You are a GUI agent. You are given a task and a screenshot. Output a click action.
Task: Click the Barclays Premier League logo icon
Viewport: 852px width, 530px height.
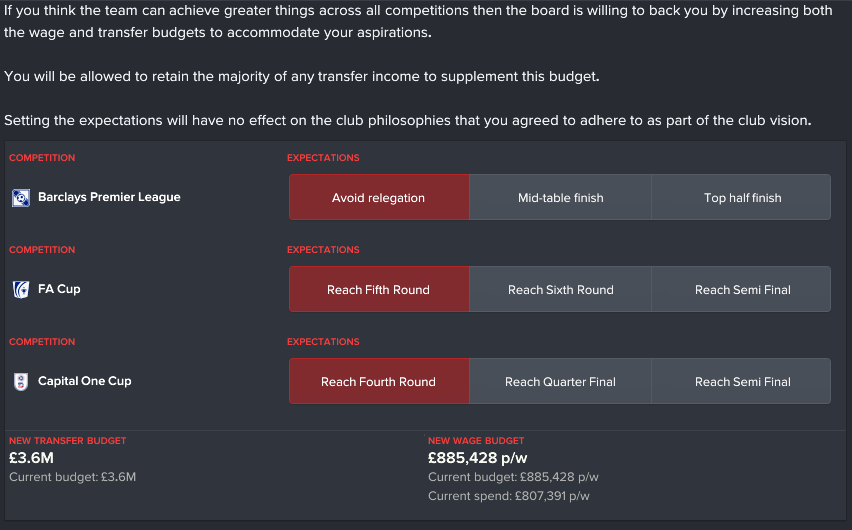click(x=21, y=198)
